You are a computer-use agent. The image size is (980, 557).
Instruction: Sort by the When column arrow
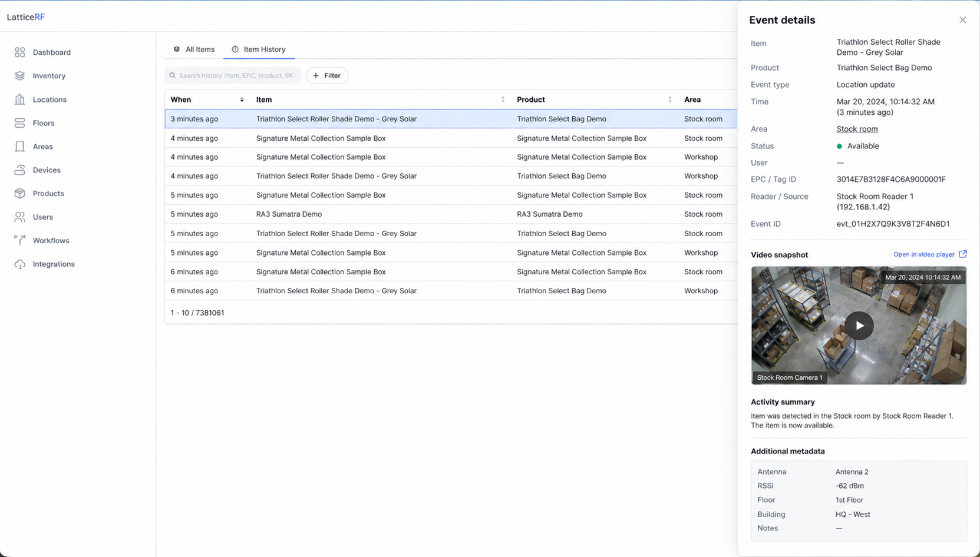(x=242, y=100)
